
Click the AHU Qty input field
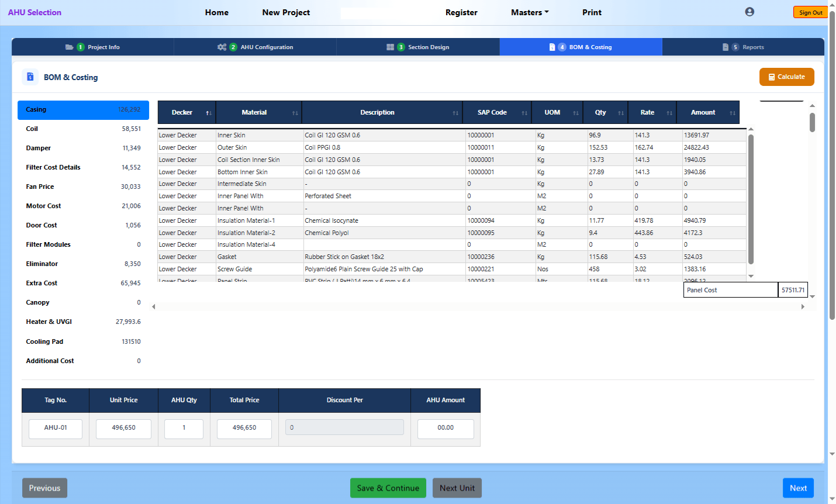tap(184, 429)
